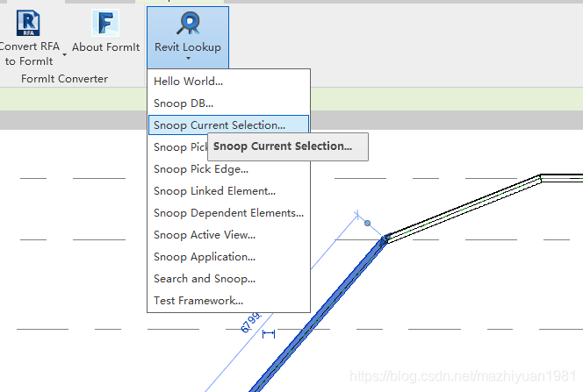The image size is (583, 392).
Task: Click the Revit Lookup magnifier icon
Action: (x=188, y=23)
